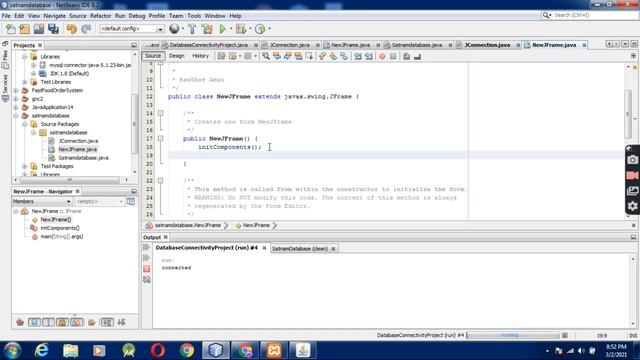Click the globe browser icon in toolbar
Viewport: 640px width, 360px height.
[x=174, y=29]
